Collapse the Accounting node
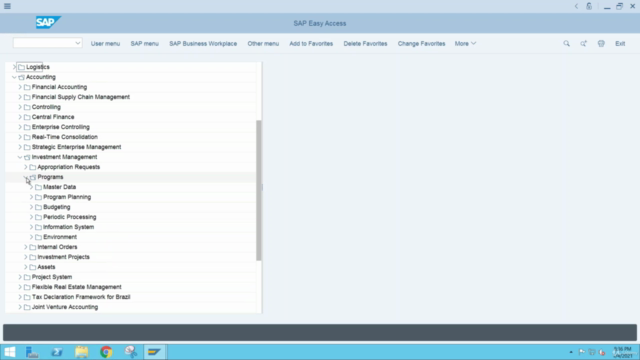The width and height of the screenshot is (640, 360). pos(14,77)
